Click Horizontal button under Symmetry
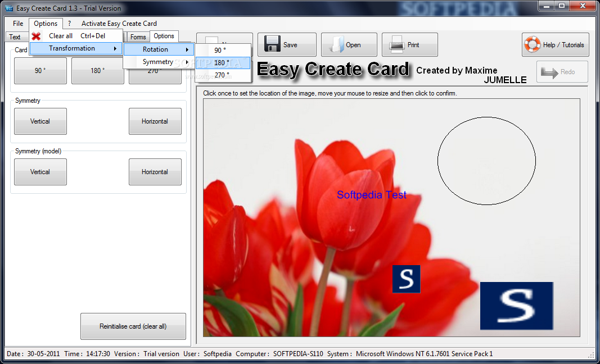 point(155,121)
